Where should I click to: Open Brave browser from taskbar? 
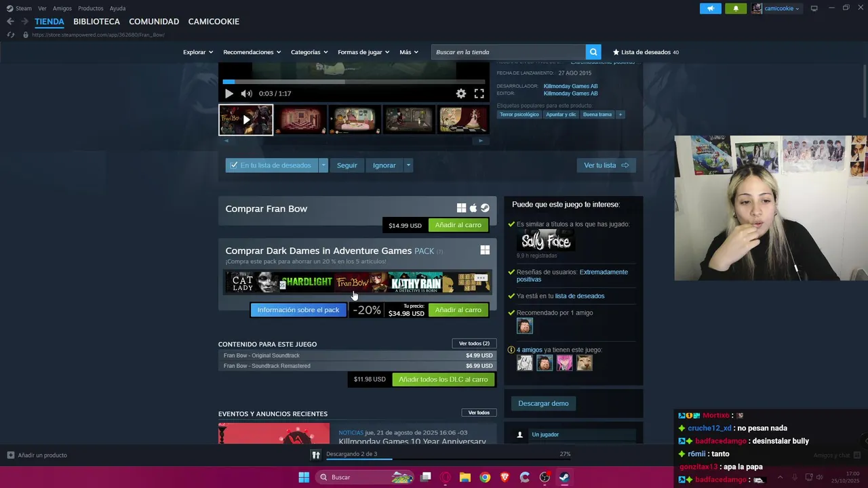coord(505,477)
